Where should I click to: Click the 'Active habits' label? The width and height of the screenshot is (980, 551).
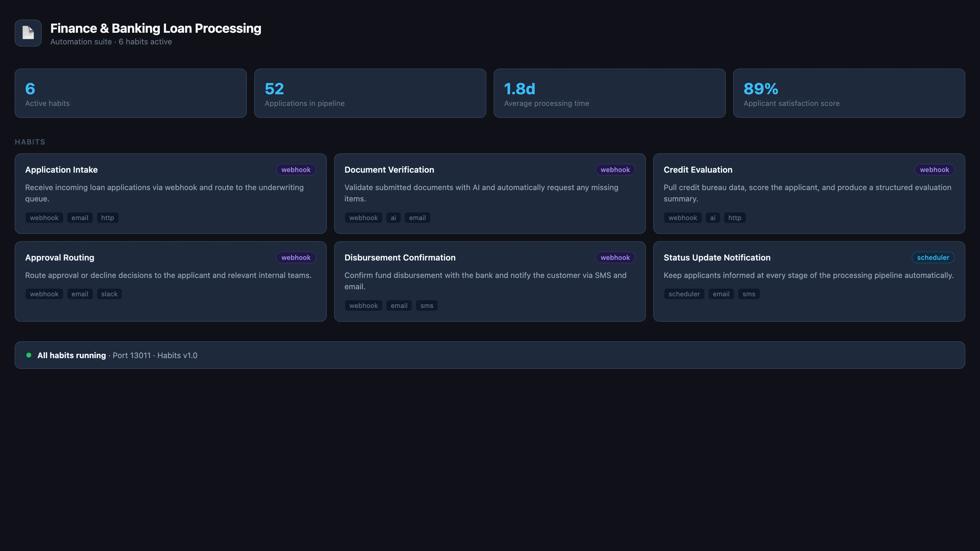coord(47,103)
